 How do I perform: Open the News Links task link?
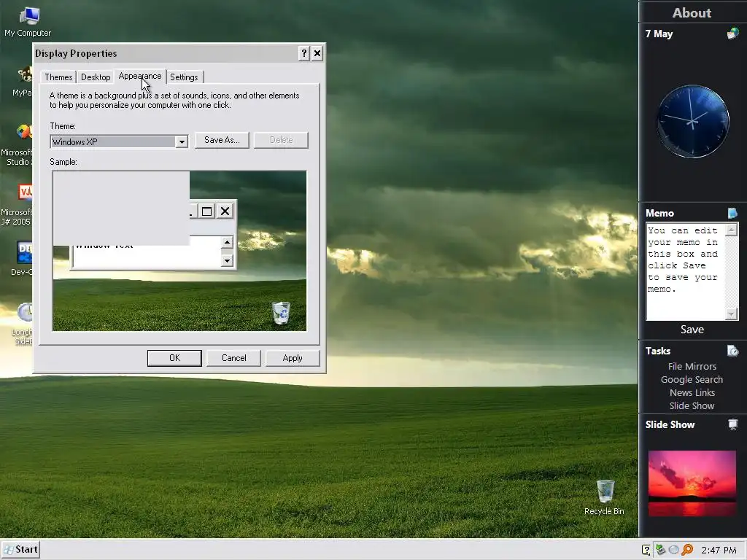point(692,393)
